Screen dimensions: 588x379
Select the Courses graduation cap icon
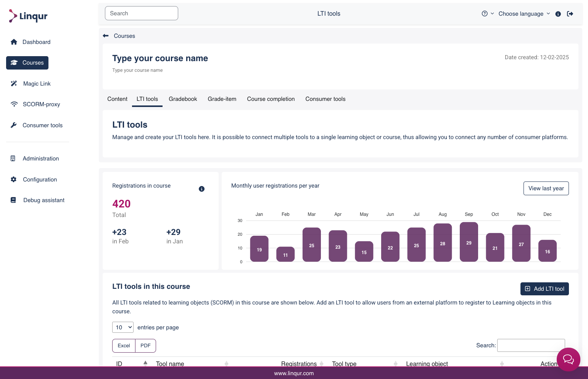click(x=14, y=63)
